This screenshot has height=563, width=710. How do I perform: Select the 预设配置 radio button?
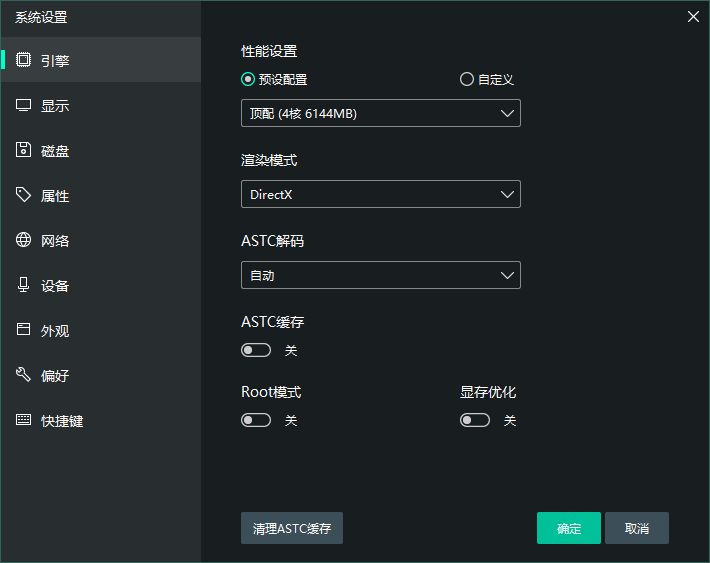(248, 80)
